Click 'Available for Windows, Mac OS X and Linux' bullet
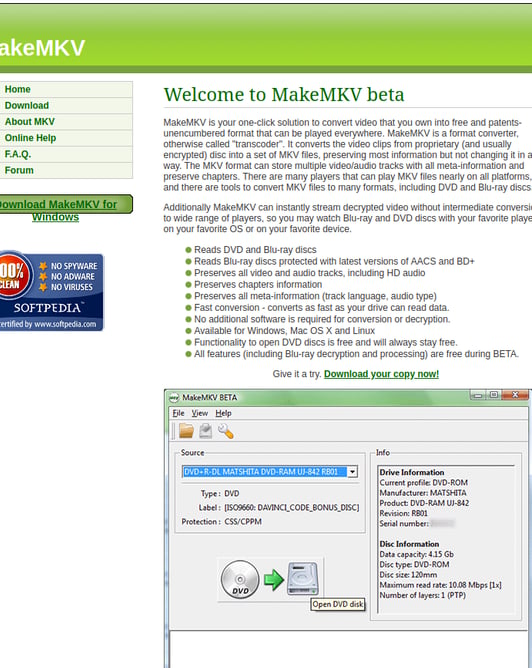The width and height of the screenshot is (532, 668). click(285, 331)
